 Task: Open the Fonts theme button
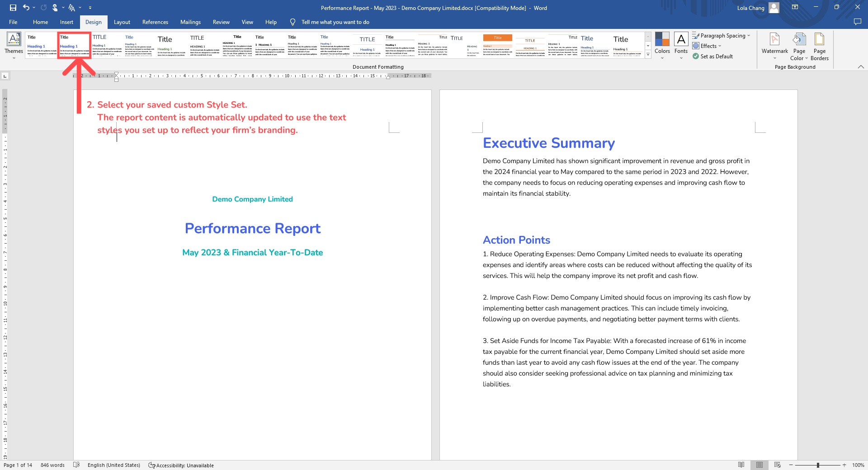tap(681, 45)
